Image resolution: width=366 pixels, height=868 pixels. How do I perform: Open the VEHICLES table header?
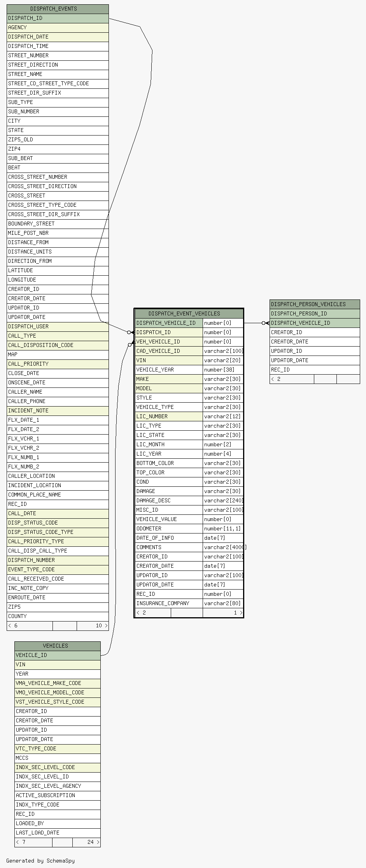click(58, 646)
